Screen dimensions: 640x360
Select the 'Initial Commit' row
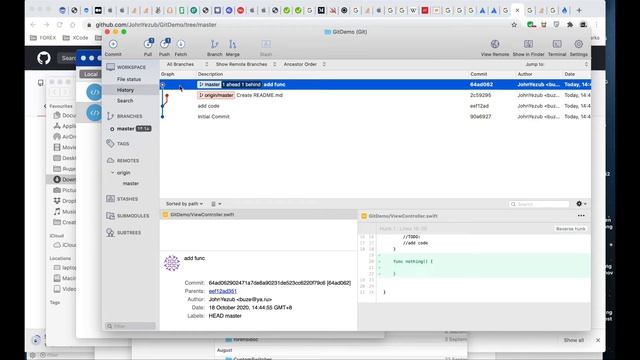375,116
